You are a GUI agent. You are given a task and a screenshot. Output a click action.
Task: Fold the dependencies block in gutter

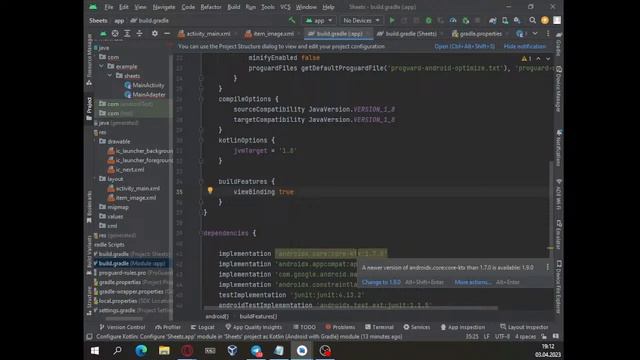coord(201,233)
